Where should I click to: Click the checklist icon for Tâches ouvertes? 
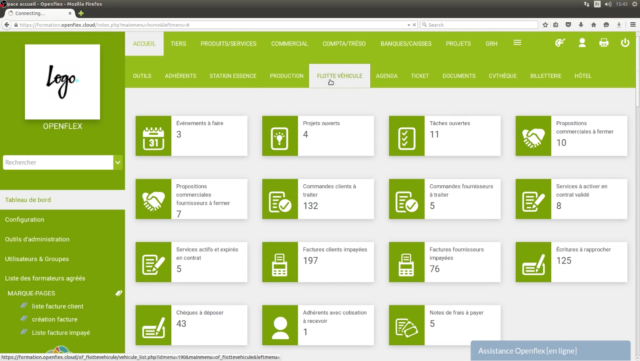pos(407,136)
